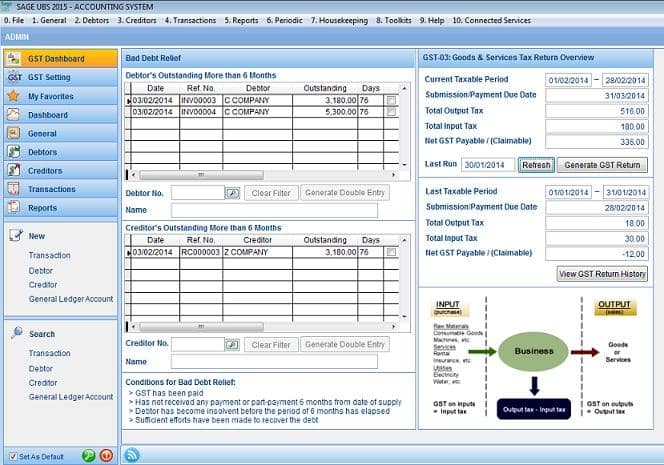The width and height of the screenshot is (664, 465).
Task: Click the Creditors sidebar icon
Action: coord(14,170)
